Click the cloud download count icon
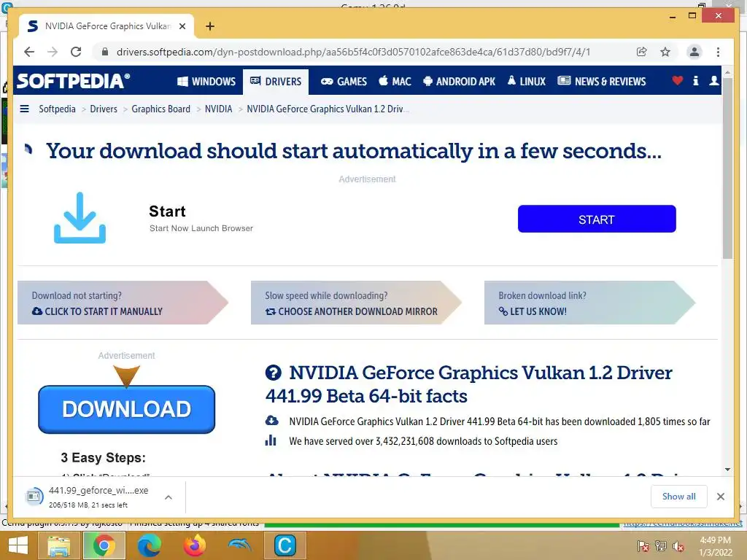Screen dimensions: 747x560 (x=271, y=421)
